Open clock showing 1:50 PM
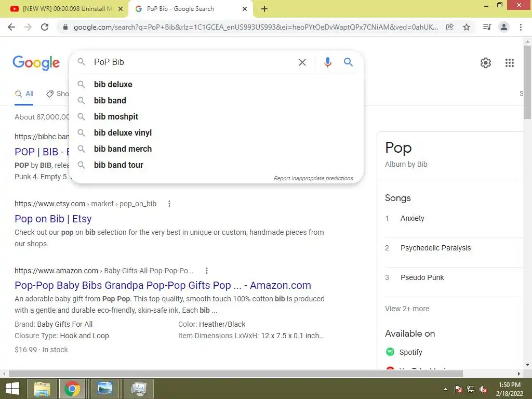 tap(509, 389)
